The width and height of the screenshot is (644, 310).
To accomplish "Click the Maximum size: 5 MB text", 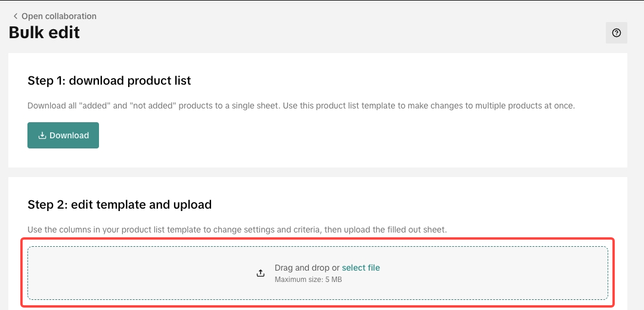I will pos(308,279).
